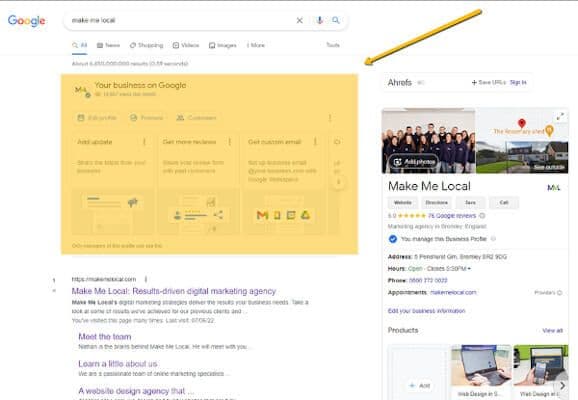Click info icon beside Google reviews

click(482, 216)
